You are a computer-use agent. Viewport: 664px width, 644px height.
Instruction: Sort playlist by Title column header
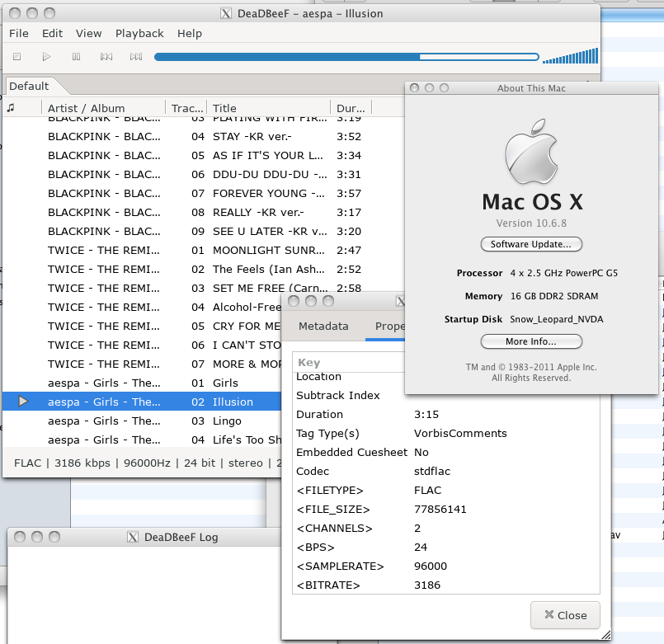[x=224, y=108]
